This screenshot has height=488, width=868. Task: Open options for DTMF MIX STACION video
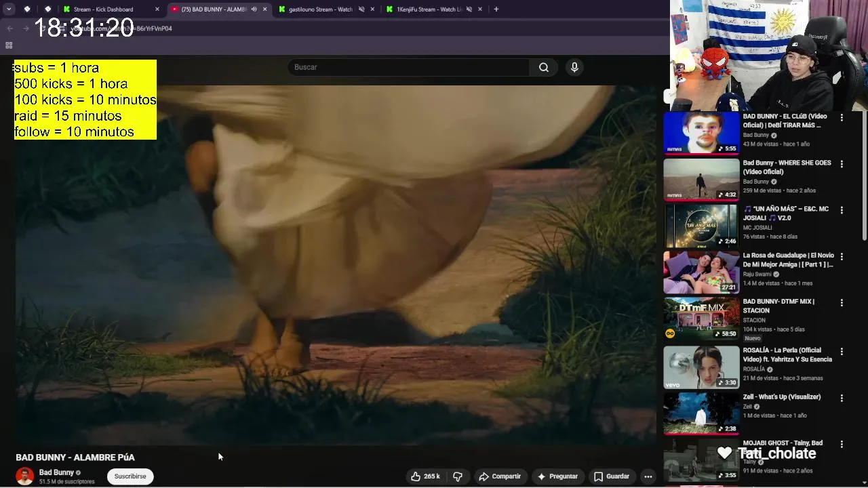point(842,303)
